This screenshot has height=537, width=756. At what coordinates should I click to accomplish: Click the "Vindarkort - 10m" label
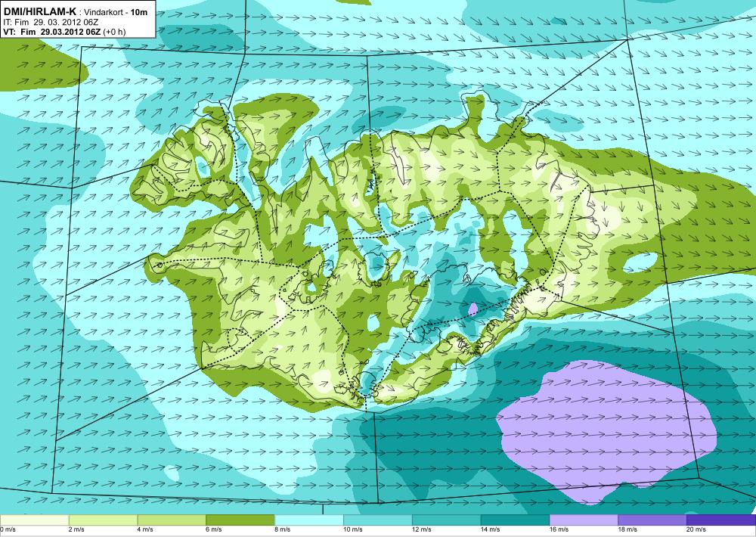pyautogui.click(x=116, y=13)
